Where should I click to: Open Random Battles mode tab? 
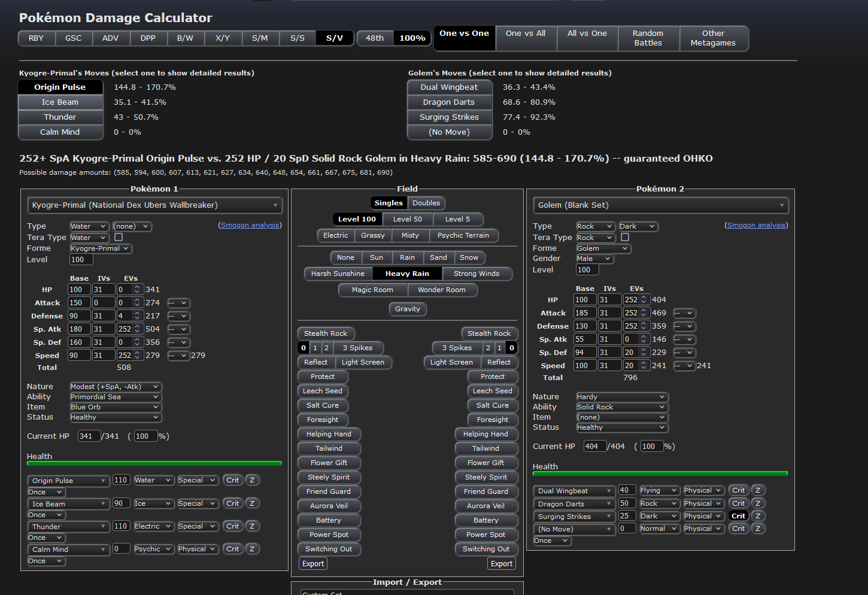[x=648, y=38]
